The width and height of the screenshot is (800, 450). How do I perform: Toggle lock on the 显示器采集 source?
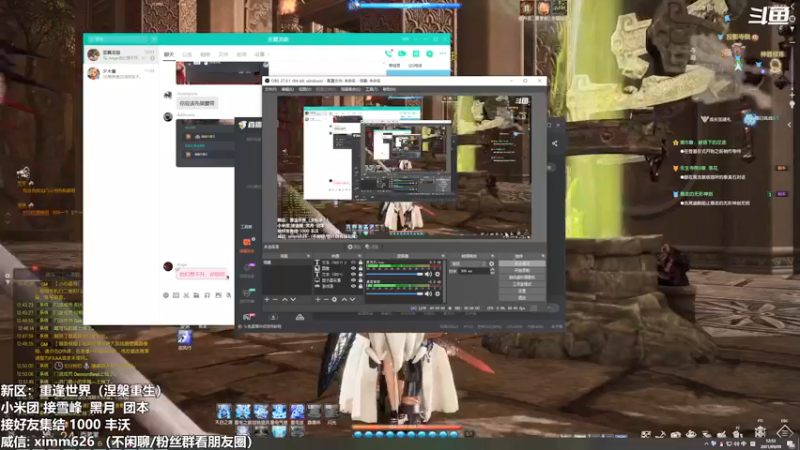[x=361, y=280]
